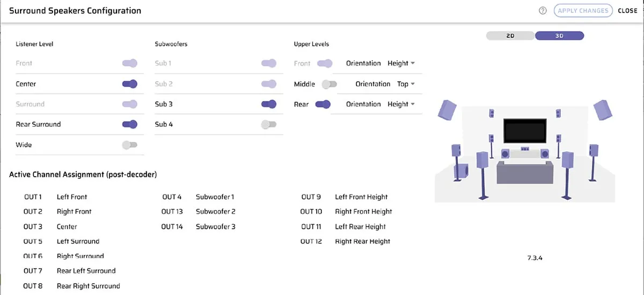
Task: Select OUT 11 Left Rear Height assignment
Action: pos(343,227)
